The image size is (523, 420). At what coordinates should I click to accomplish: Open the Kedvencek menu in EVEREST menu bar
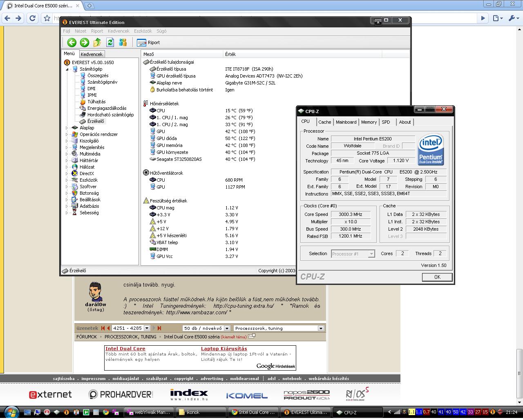pyautogui.click(x=118, y=31)
